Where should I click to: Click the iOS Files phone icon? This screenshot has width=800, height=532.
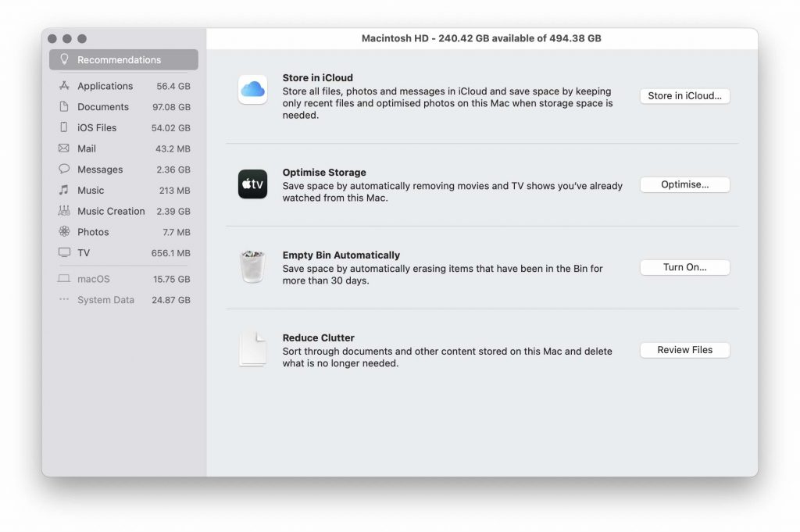point(64,127)
